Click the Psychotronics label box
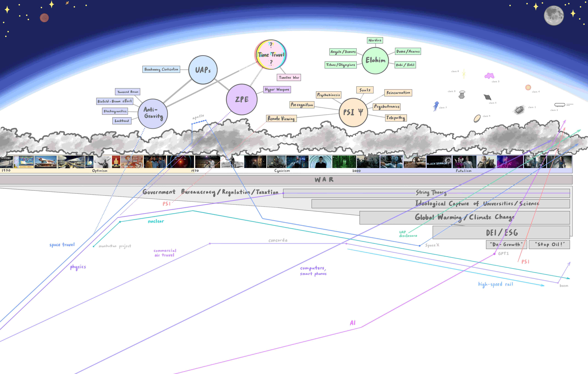 point(387,107)
